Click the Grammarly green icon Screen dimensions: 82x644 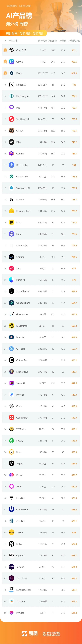(11, 176)
